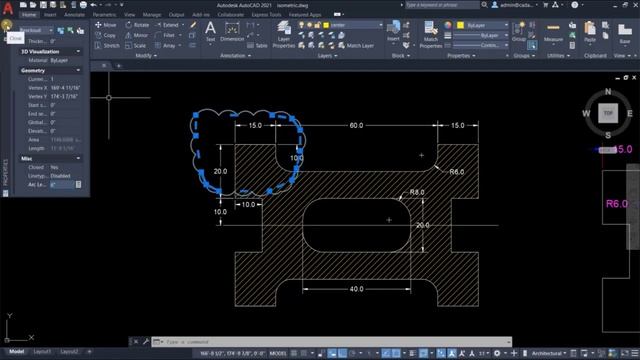Screen dimensions: 640x360
Task: Open the Annotate ribbon tab
Action: click(74, 15)
